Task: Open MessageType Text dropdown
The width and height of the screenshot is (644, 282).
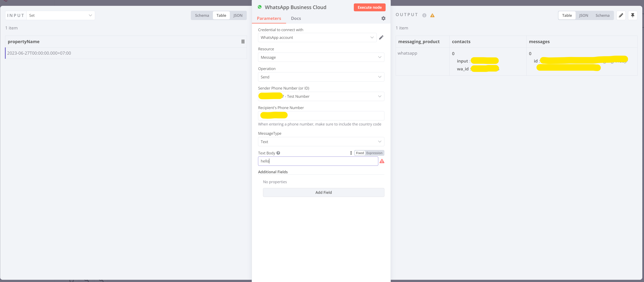Action: point(321,142)
